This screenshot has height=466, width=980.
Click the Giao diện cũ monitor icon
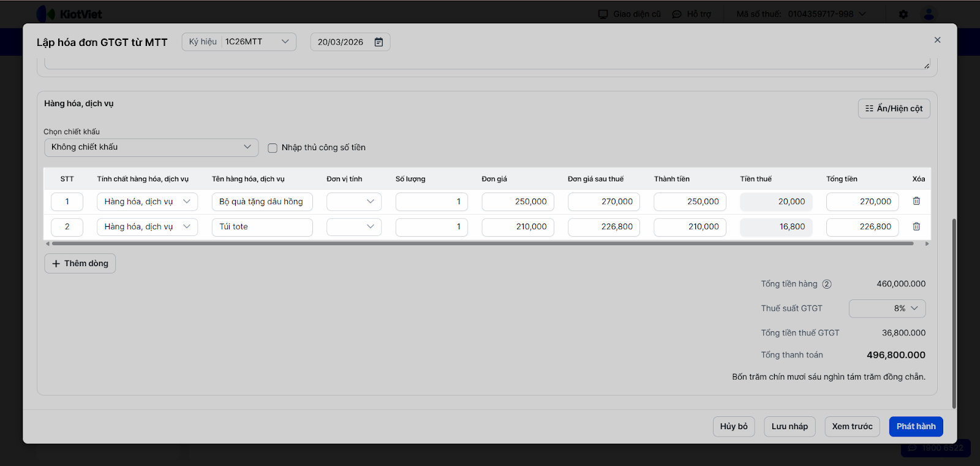pyautogui.click(x=603, y=14)
